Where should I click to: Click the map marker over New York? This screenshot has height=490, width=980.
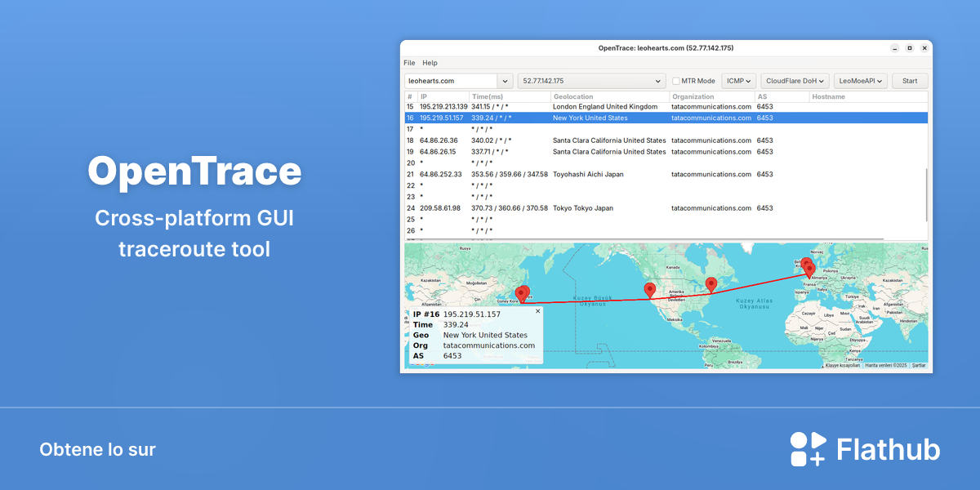(x=711, y=283)
